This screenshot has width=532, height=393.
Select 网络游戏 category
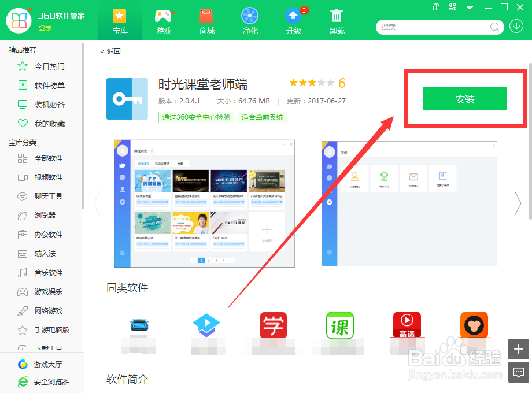[40, 310]
